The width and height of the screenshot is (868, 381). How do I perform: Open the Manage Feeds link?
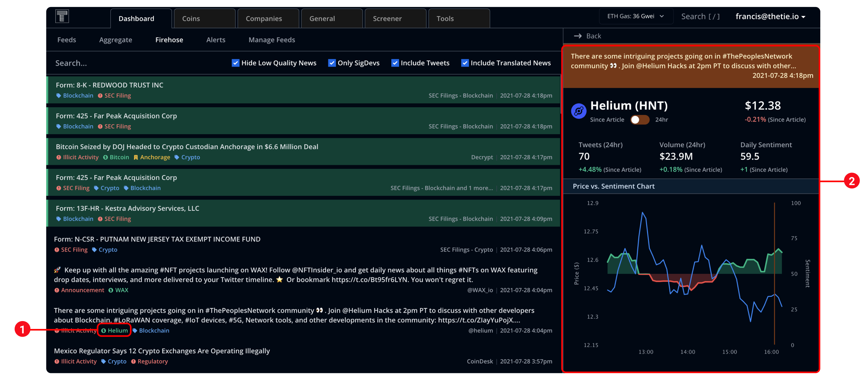tap(272, 40)
